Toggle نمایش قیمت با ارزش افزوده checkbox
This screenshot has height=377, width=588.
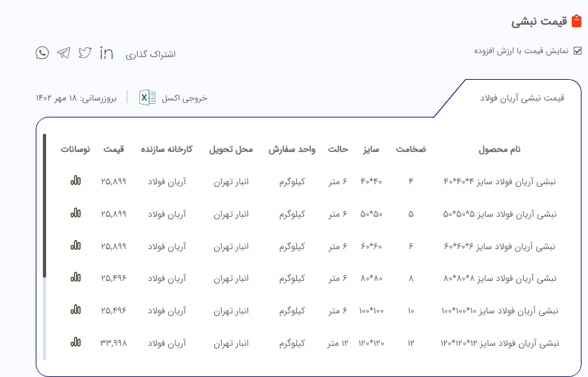[x=578, y=51]
